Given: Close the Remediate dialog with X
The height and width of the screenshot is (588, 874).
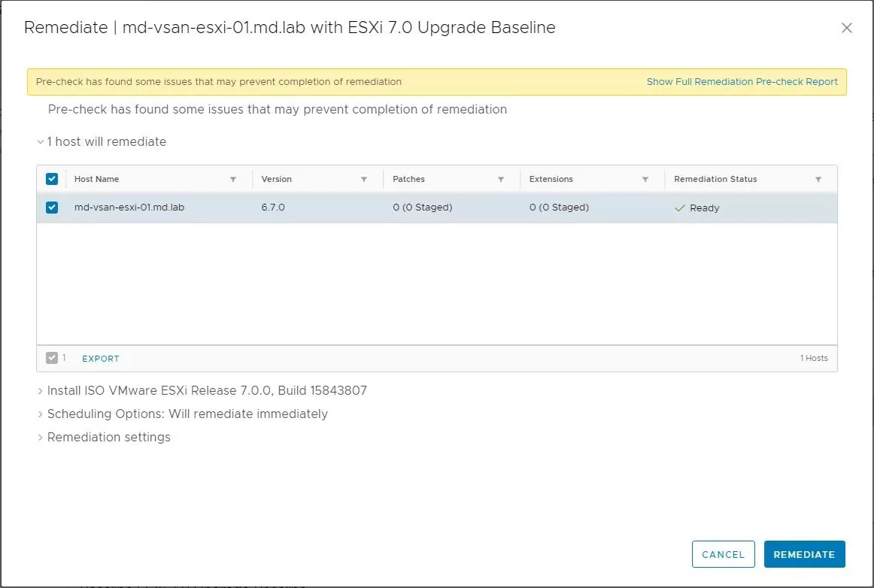Looking at the screenshot, I should point(847,28).
